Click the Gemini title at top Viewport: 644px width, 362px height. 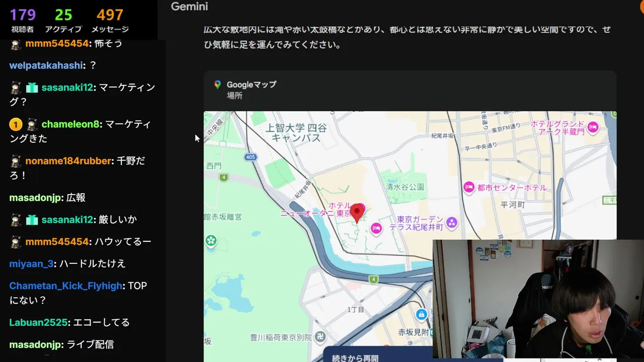point(189,7)
